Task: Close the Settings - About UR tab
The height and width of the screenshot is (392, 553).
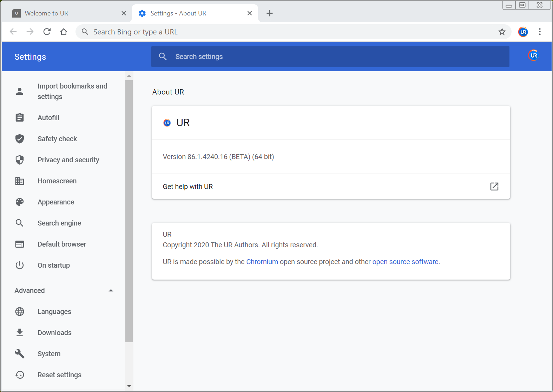Action: pyautogui.click(x=250, y=13)
